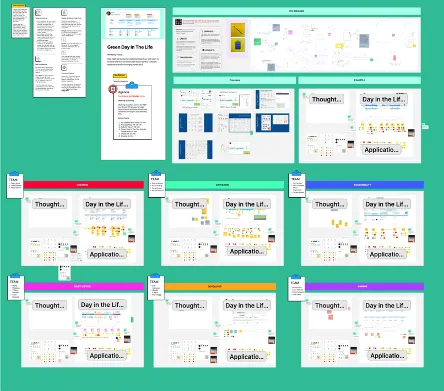Select Day in the Lif label under mint green header
Screen dimensions: 444x391
[x=247, y=204]
